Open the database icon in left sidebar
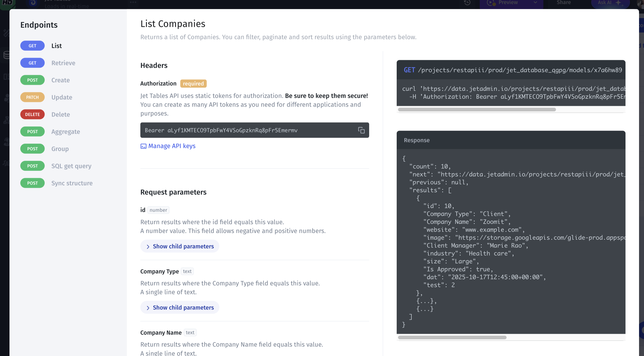The width and height of the screenshot is (644, 356). tap(7, 55)
